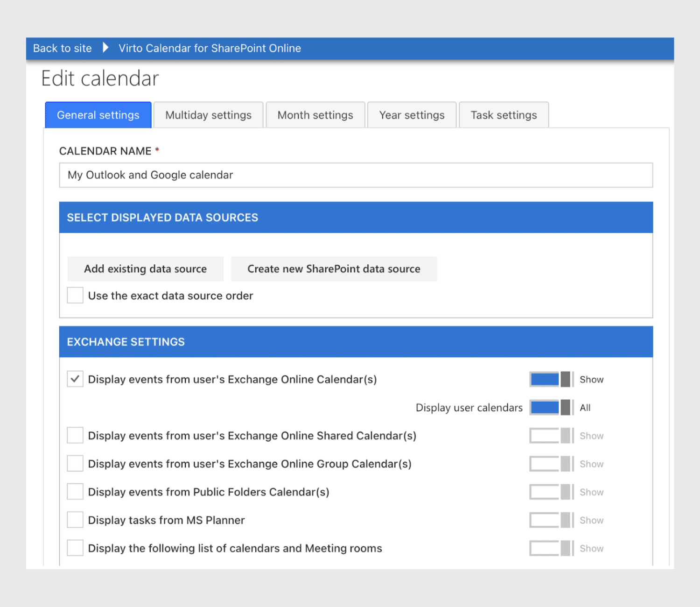Open Virto Calendar for SharePoint Online breadcrumb
700x607 pixels.
point(210,48)
